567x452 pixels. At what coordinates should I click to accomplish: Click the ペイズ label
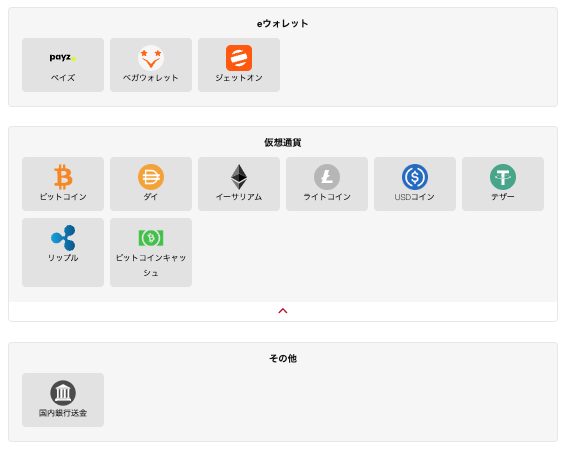click(63, 78)
